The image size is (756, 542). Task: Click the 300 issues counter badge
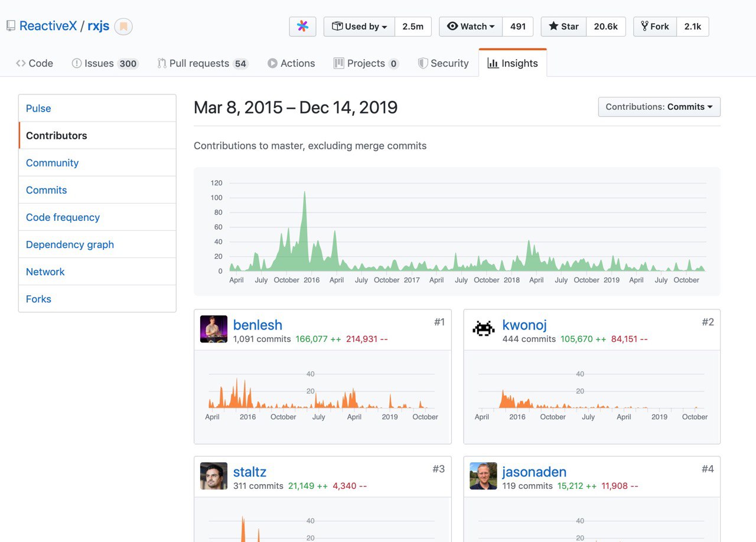pos(128,64)
